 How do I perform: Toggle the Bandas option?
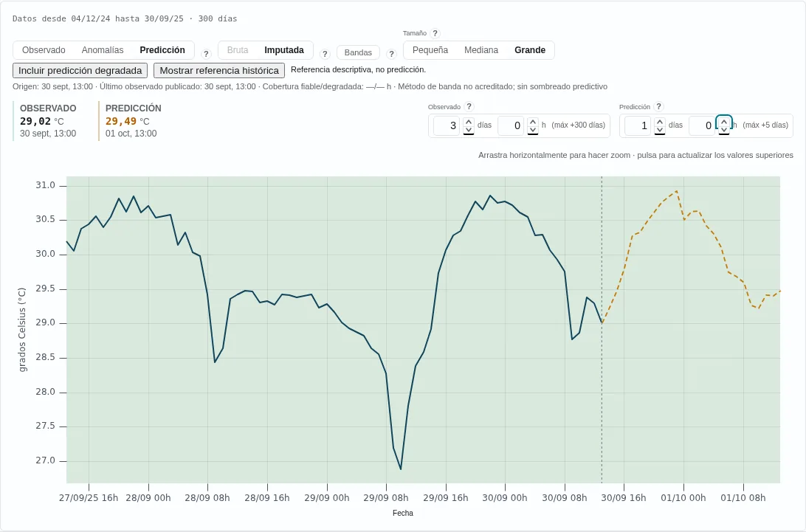click(358, 52)
